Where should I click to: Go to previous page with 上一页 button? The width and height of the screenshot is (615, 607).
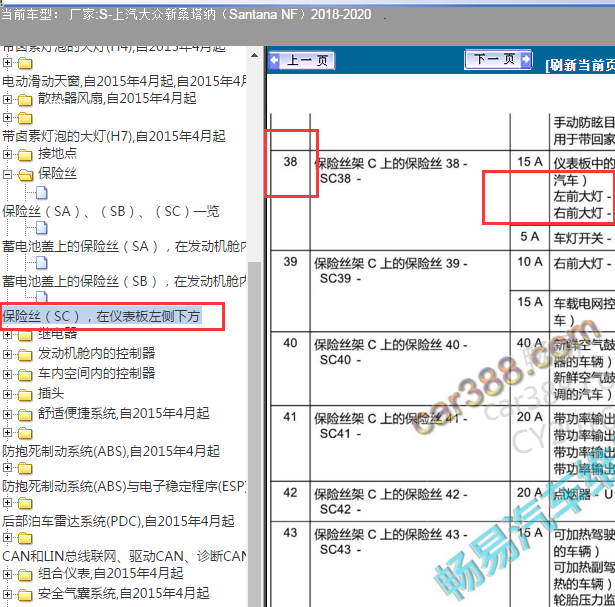(302, 61)
